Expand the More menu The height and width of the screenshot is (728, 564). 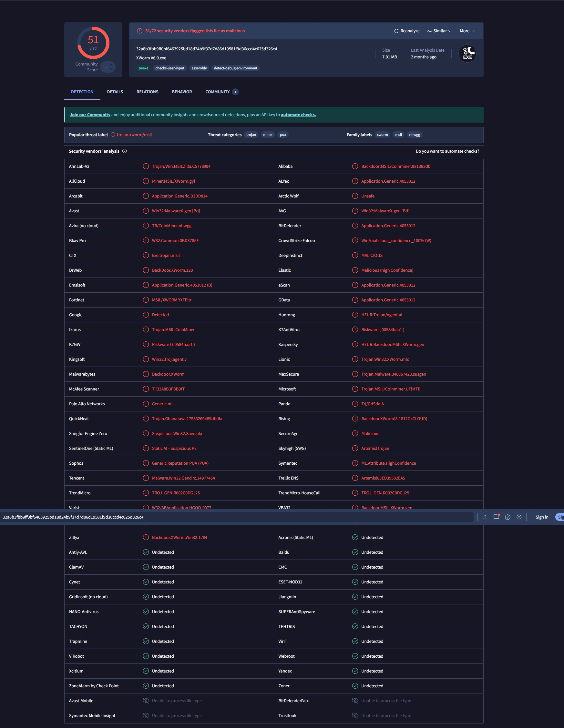(467, 31)
